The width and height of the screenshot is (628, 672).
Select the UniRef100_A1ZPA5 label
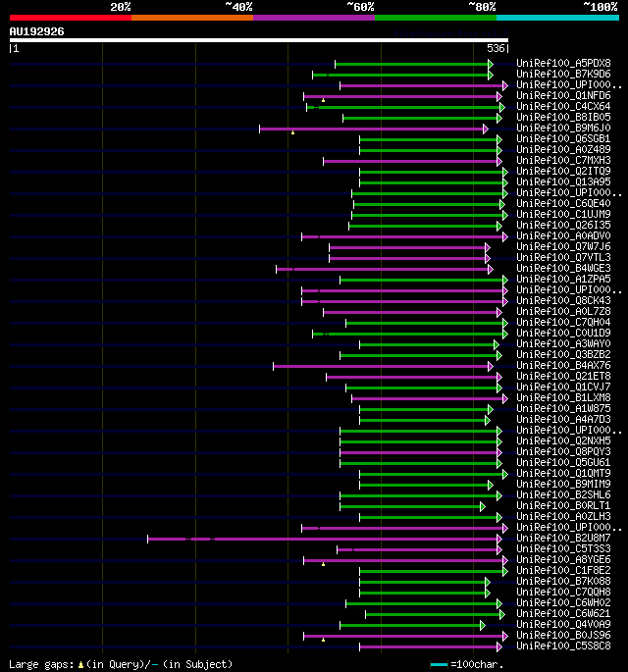[x=563, y=279]
